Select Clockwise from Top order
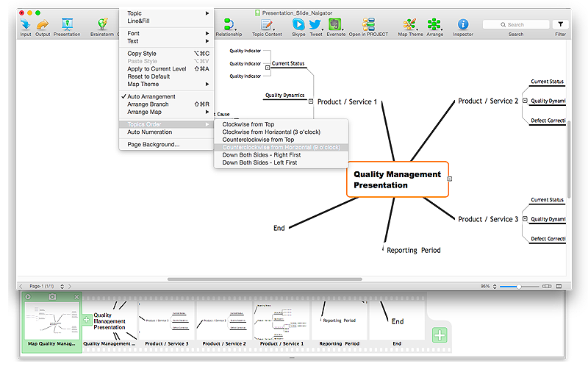This screenshot has width=588, height=383. point(282,124)
